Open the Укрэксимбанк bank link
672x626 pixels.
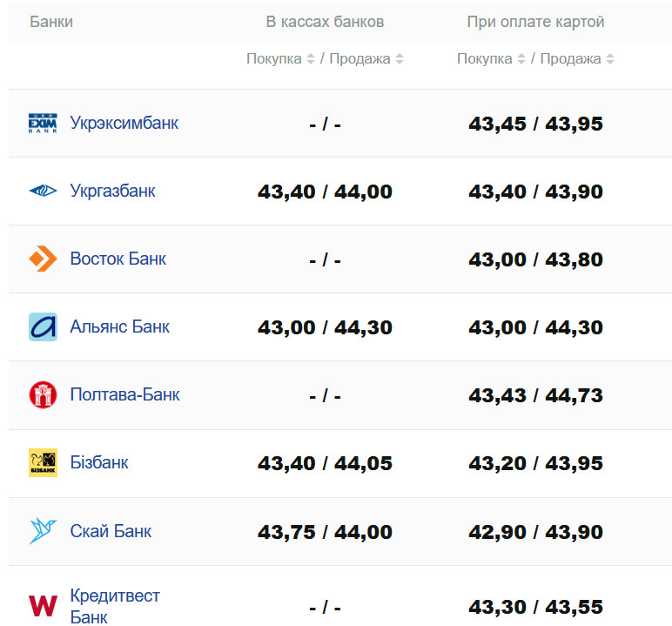[x=124, y=123]
